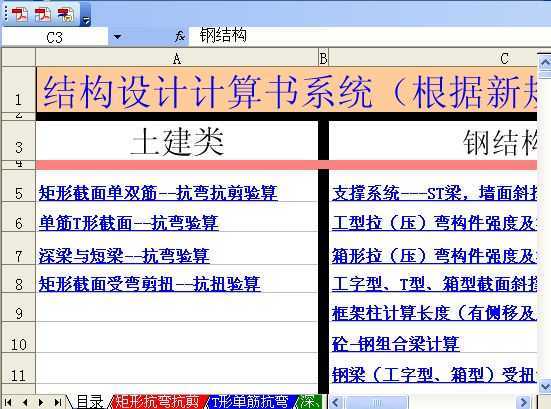Go to previous sheet tab arrow
Viewport: 551px width, 409px height.
click(x=25, y=402)
